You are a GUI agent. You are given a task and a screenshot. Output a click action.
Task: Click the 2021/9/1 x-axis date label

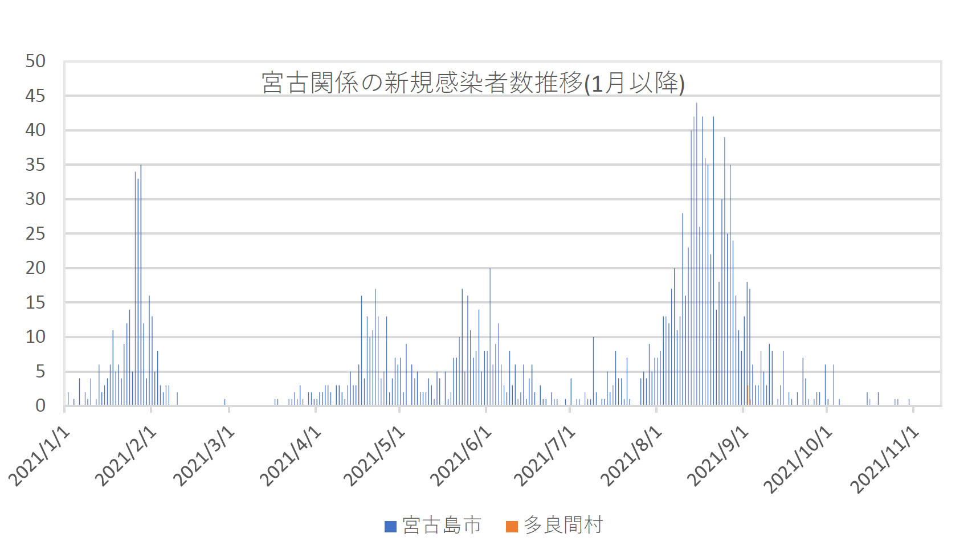pos(718,456)
